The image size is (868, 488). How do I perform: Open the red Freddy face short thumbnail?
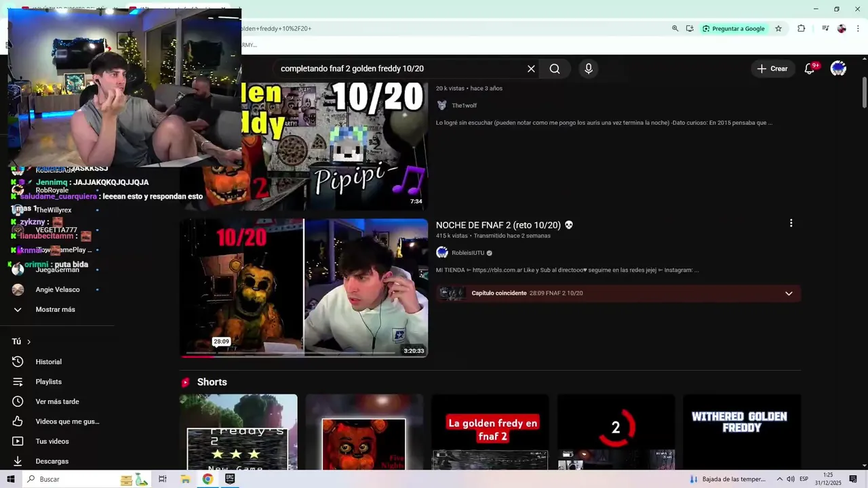pos(364,432)
